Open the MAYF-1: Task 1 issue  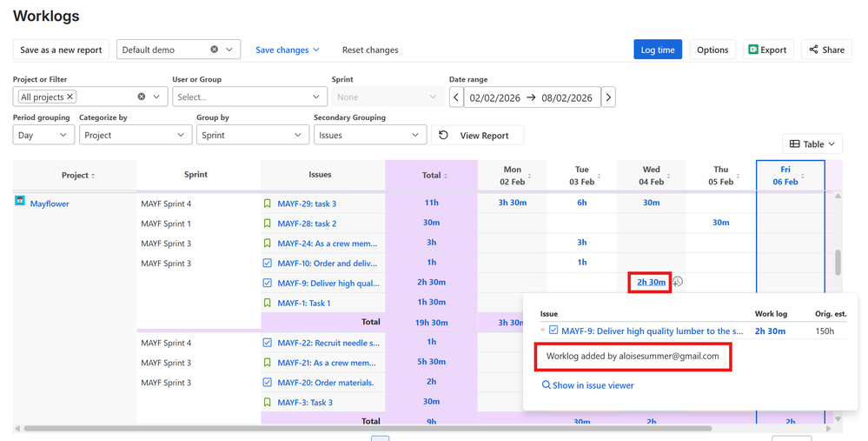[304, 303]
